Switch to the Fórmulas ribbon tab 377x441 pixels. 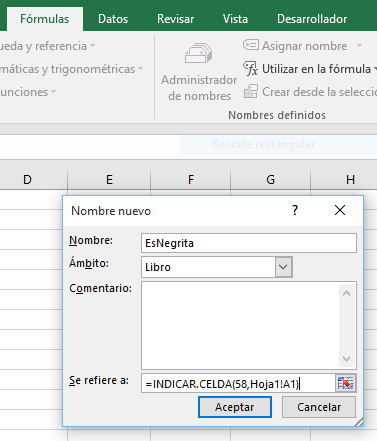tap(45, 19)
